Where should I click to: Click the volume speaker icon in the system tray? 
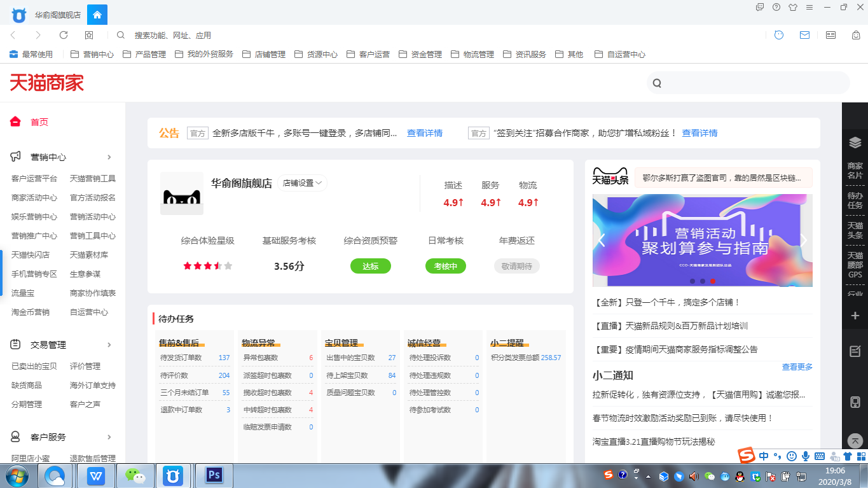[x=694, y=475]
